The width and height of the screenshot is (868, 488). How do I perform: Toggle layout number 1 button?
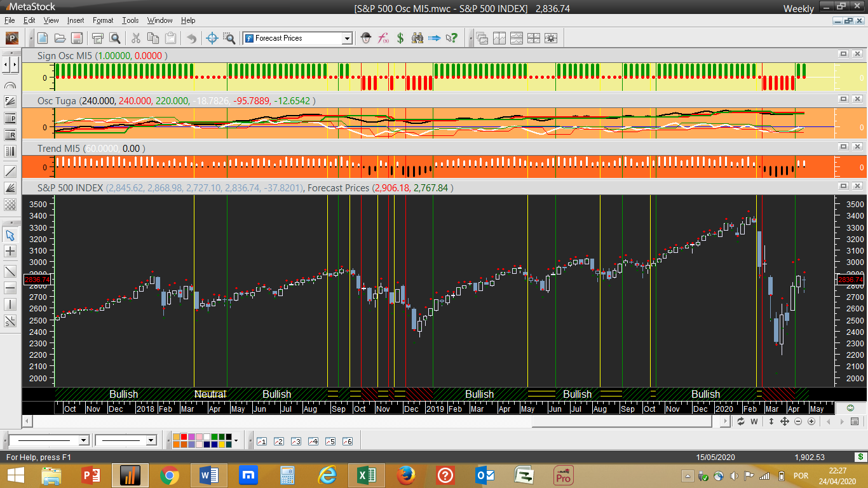click(261, 441)
